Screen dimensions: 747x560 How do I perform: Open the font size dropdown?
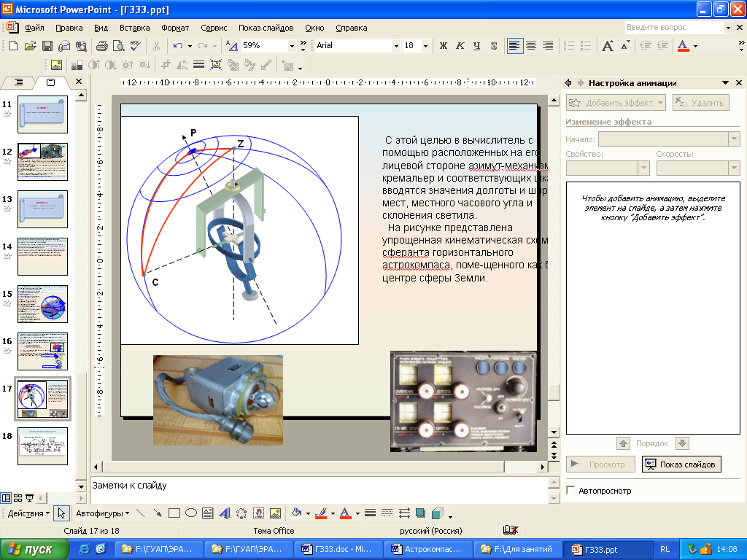pos(425,46)
